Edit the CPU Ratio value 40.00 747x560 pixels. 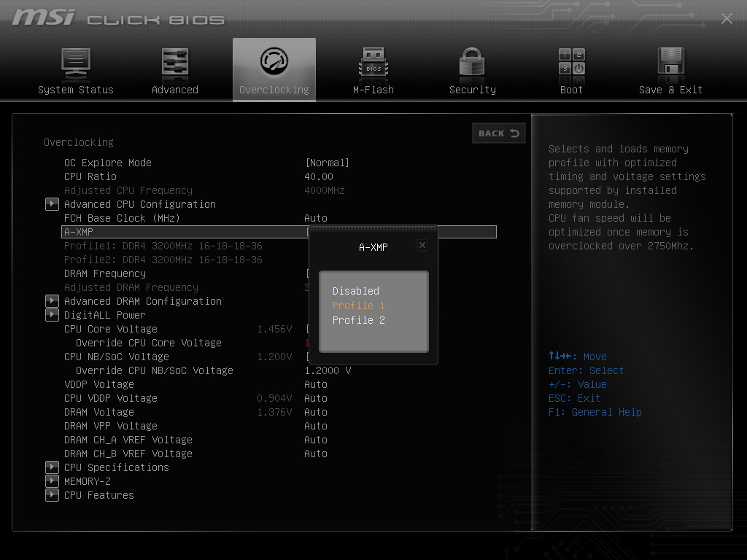point(319,176)
